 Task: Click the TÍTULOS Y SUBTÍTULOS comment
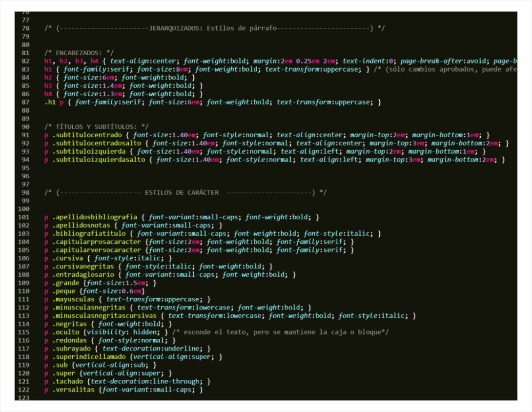click(x=96, y=126)
